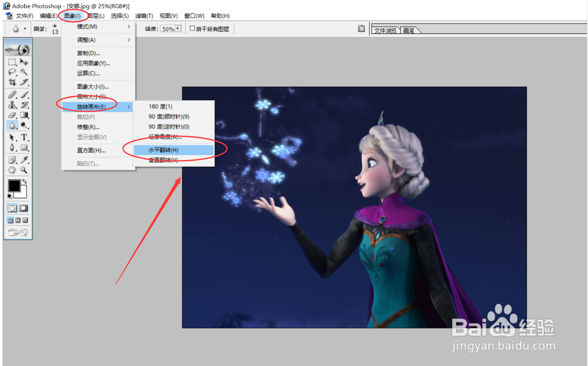The width and height of the screenshot is (588, 366).
Task: Select the Rectangle shape tool
Action: click(24, 147)
